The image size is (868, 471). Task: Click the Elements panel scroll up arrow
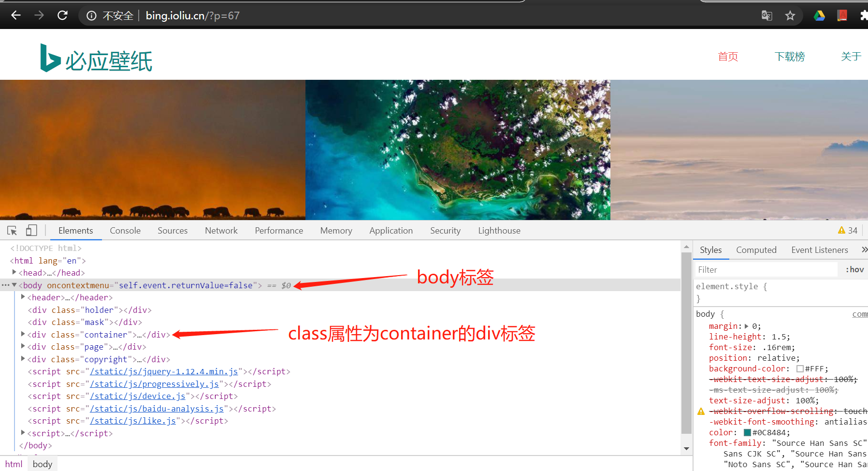(686, 247)
